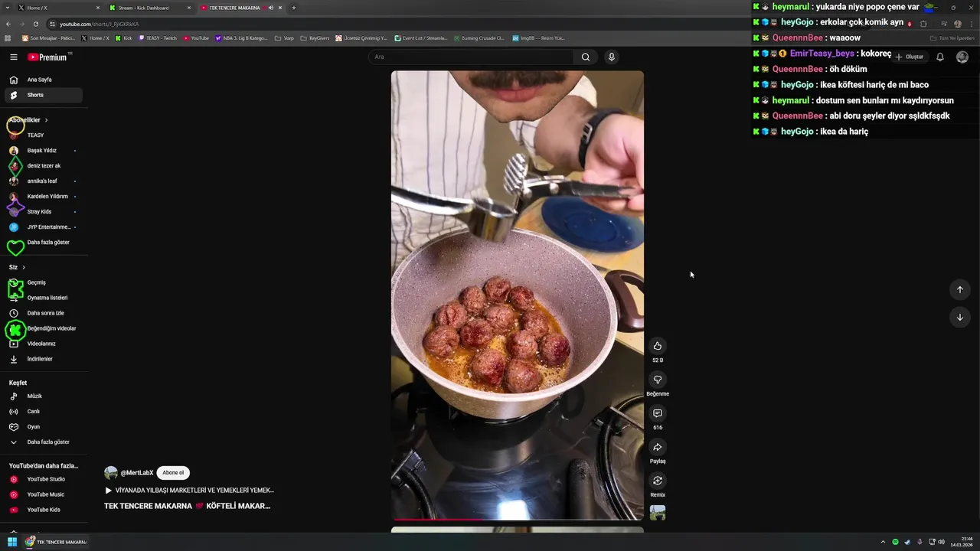Open the Windows Start button

(x=12, y=542)
